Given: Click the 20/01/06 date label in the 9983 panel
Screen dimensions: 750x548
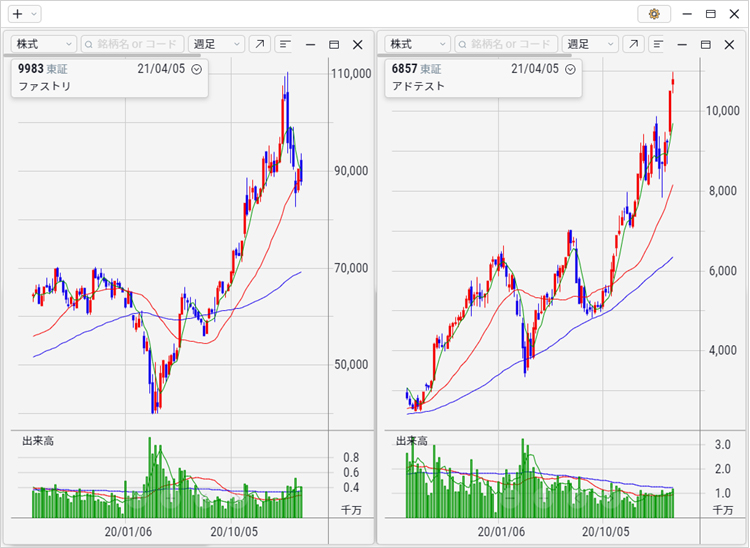Looking at the screenshot, I should click(x=128, y=532).
